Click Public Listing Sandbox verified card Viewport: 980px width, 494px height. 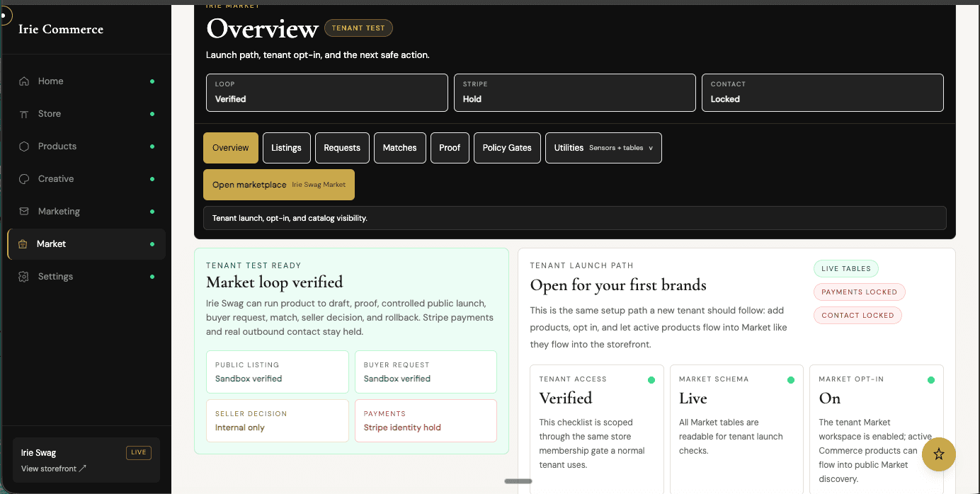[x=278, y=372]
